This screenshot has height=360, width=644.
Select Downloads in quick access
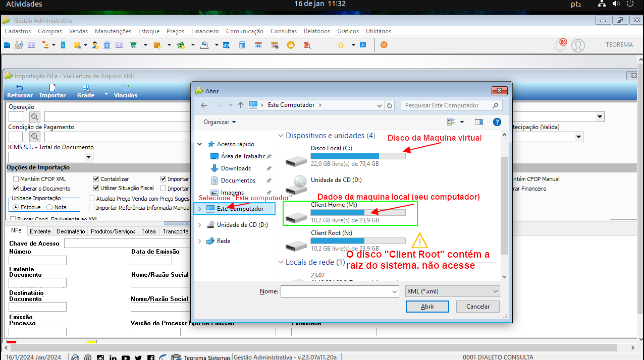pos(236,168)
